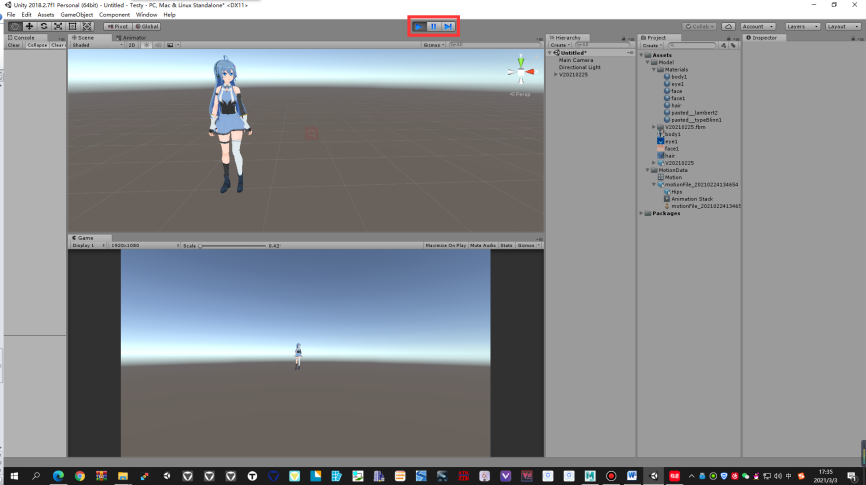The width and height of the screenshot is (866, 485).
Task: Open Shaded draw mode dropdown
Action: 97,45
